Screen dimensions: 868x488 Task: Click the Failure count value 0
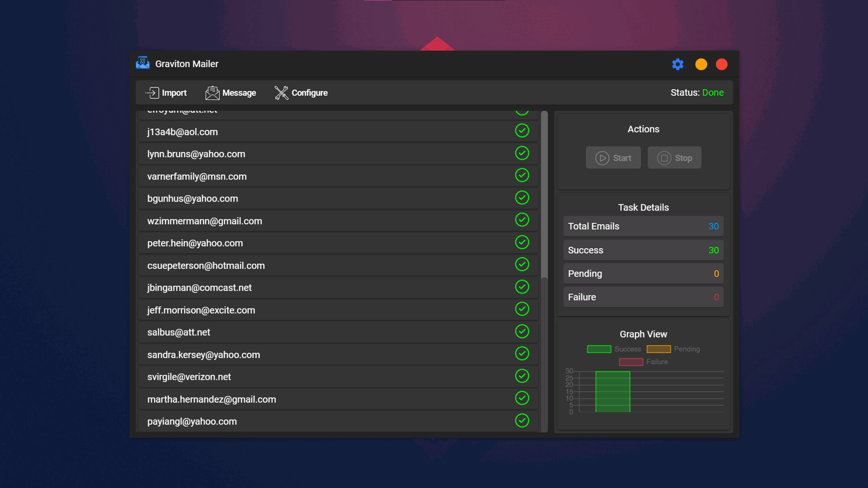pyautogui.click(x=716, y=297)
